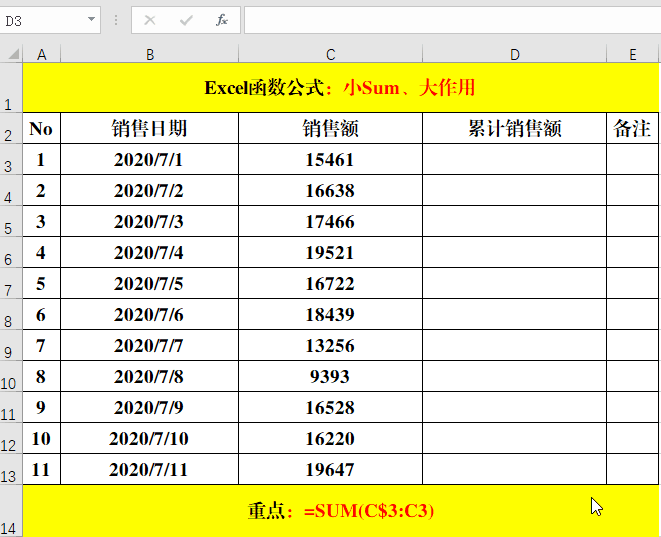
Task: Click the Enter checkmark icon in formula bar
Action: (186, 20)
